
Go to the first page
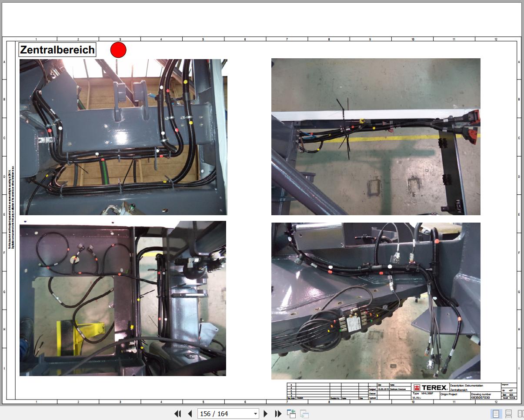point(177,413)
